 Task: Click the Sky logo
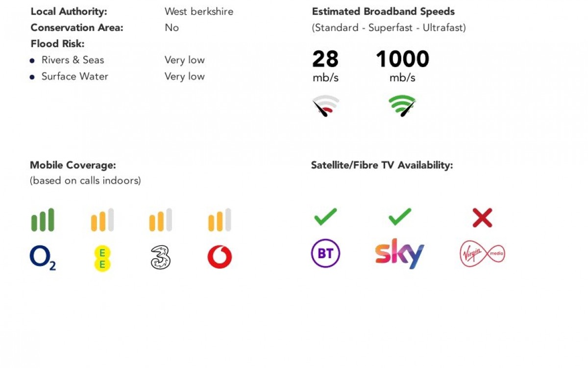[x=399, y=254]
